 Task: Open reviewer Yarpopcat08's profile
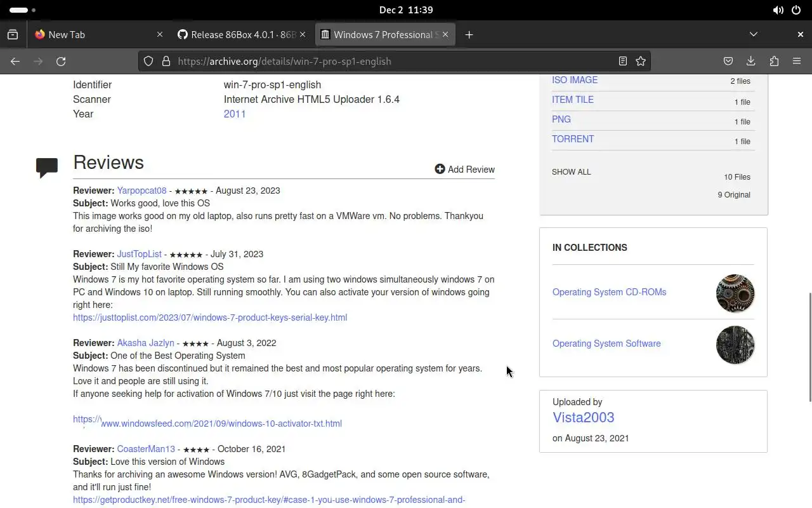[141, 190]
